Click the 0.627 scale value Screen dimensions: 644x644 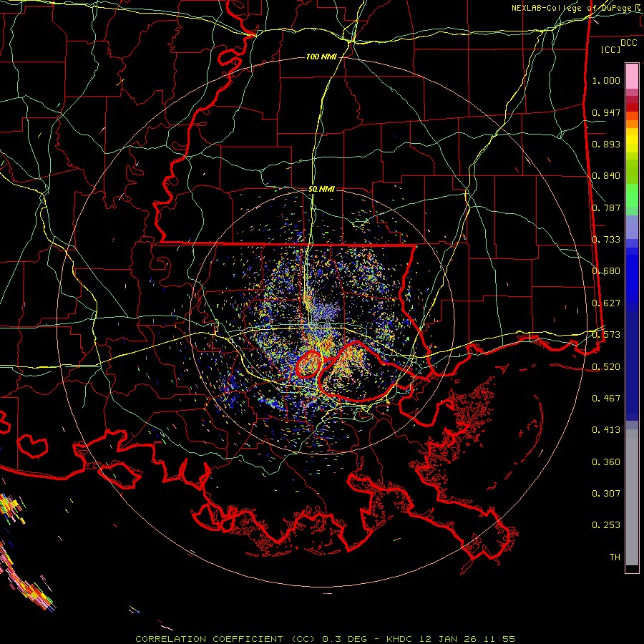coord(606,303)
